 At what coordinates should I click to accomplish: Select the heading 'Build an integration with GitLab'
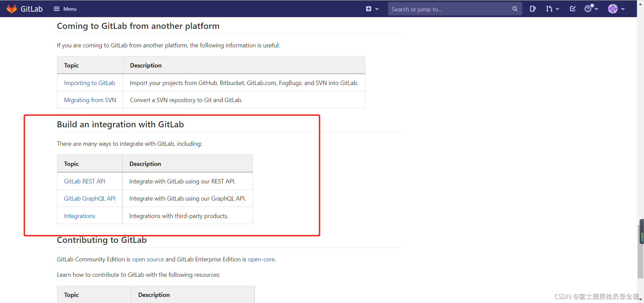click(x=120, y=125)
